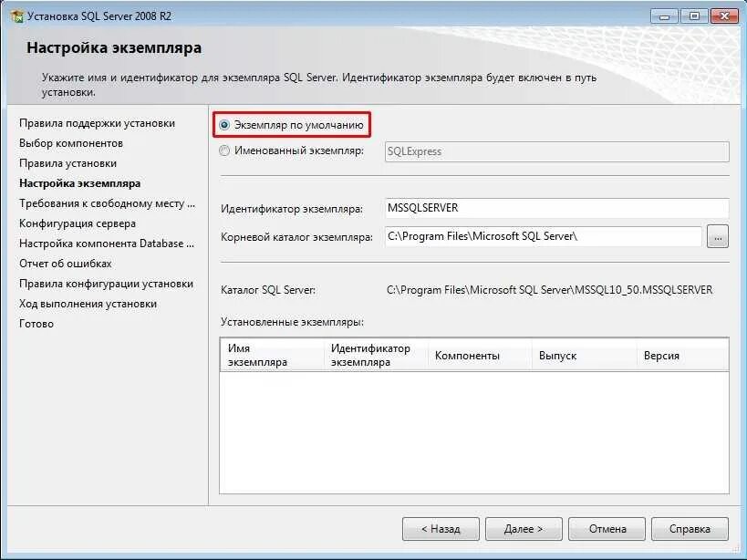Close the SQL Server setup window
This screenshot has height=560, width=747.
coord(724,16)
